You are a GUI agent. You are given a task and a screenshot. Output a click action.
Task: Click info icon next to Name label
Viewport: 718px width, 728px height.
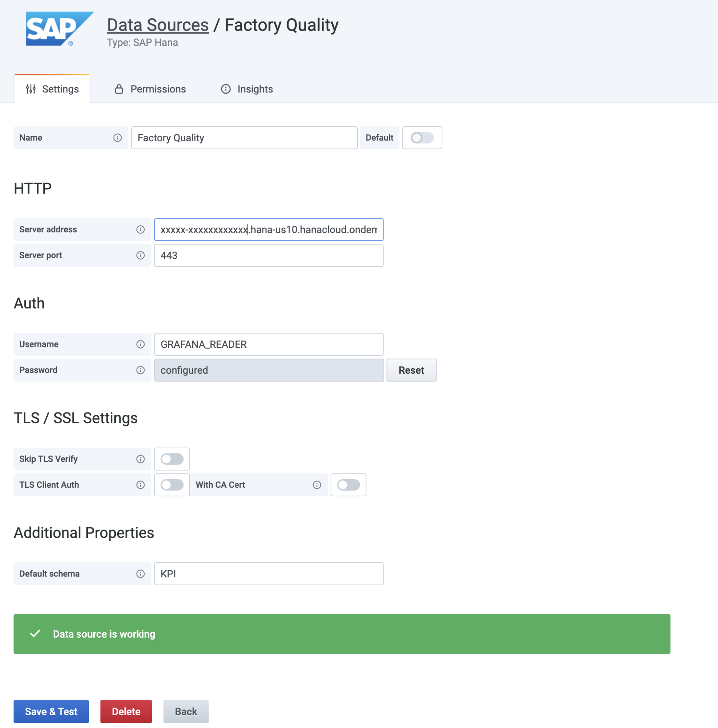pos(118,138)
